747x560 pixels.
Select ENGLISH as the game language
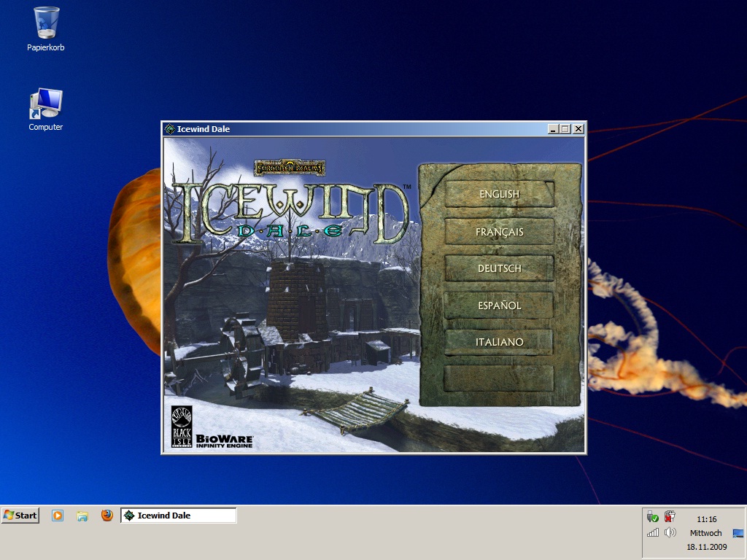(499, 194)
